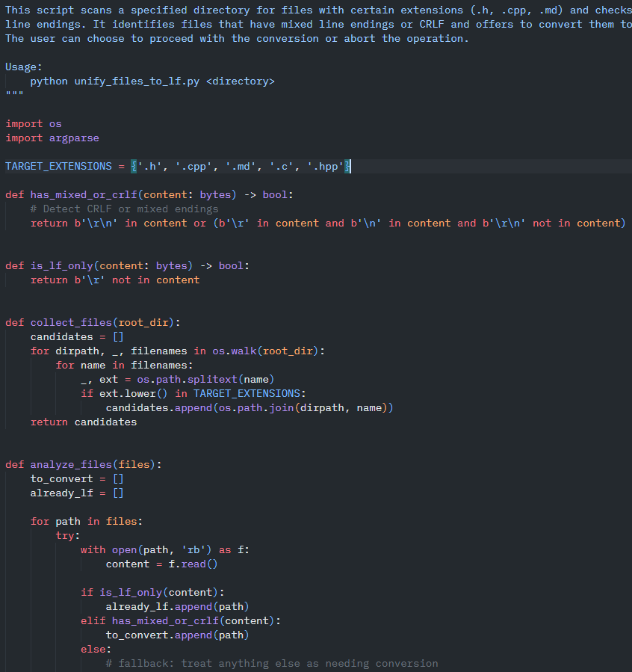Click the 'to_convert = []' line
632x672 pixels.
77,478
